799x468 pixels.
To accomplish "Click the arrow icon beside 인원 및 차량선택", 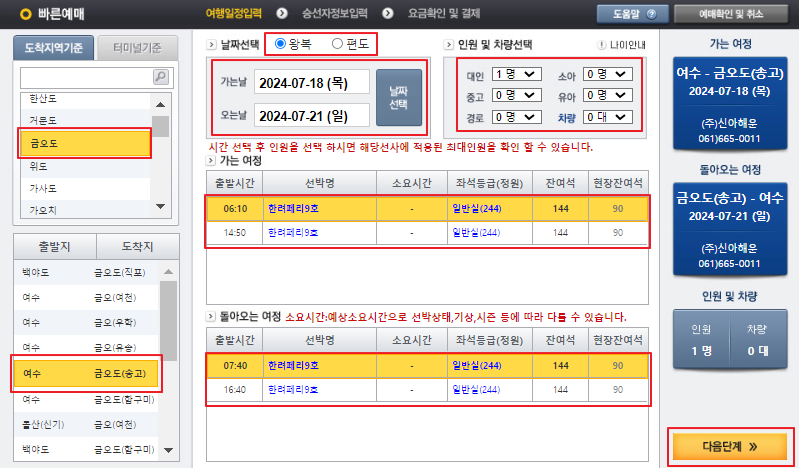I will pos(448,44).
